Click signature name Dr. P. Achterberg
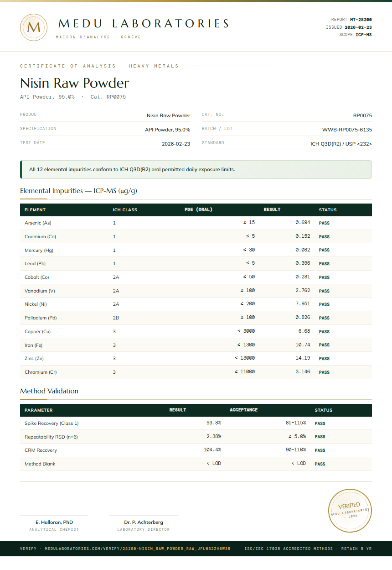Image resolution: width=392 pixels, height=570 pixels. tap(144, 522)
